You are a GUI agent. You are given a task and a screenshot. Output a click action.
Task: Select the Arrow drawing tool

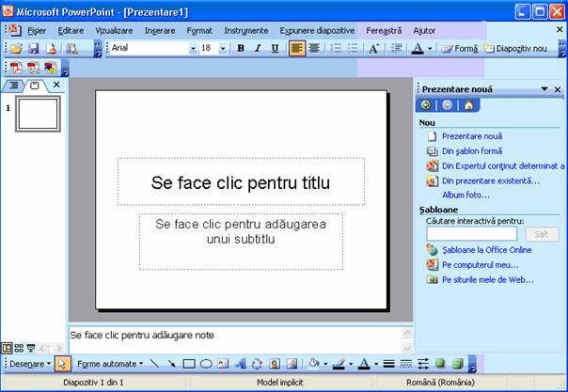pyautogui.click(x=172, y=364)
